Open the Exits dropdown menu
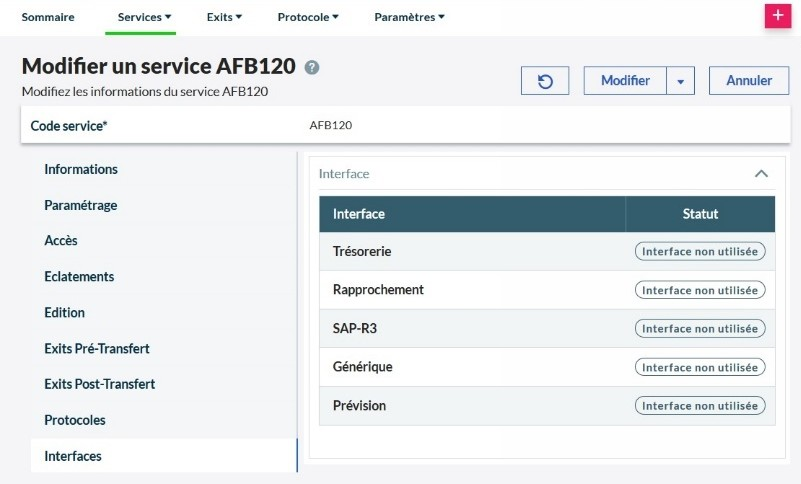 [224, 17]
